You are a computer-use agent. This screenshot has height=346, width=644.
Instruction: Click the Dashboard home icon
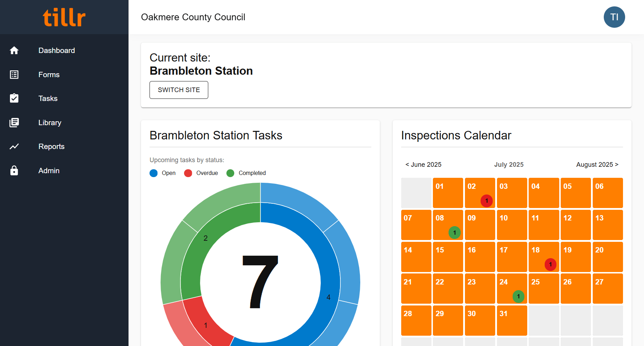14,50
